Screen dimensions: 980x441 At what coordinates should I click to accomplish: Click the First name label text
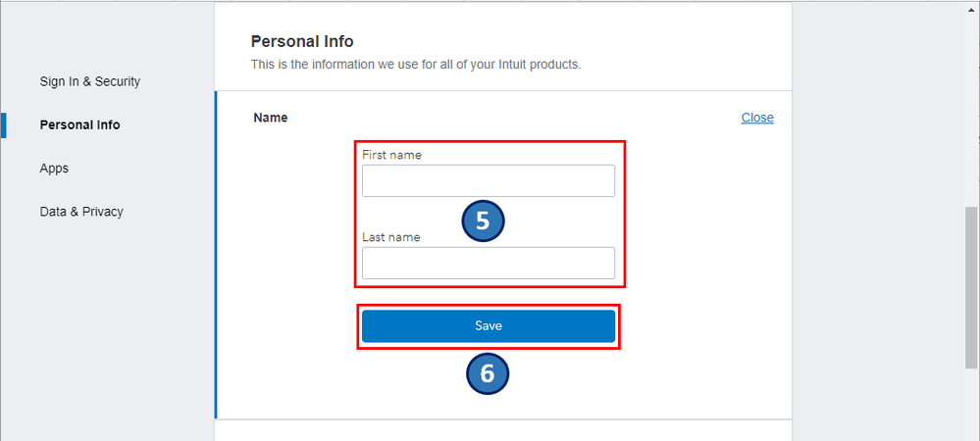coord(391,155)
